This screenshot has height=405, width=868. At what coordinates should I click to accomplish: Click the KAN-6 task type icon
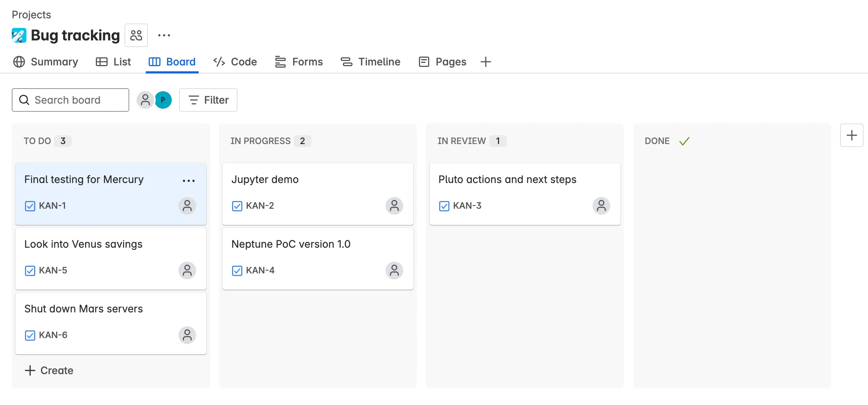pos(30,335)
